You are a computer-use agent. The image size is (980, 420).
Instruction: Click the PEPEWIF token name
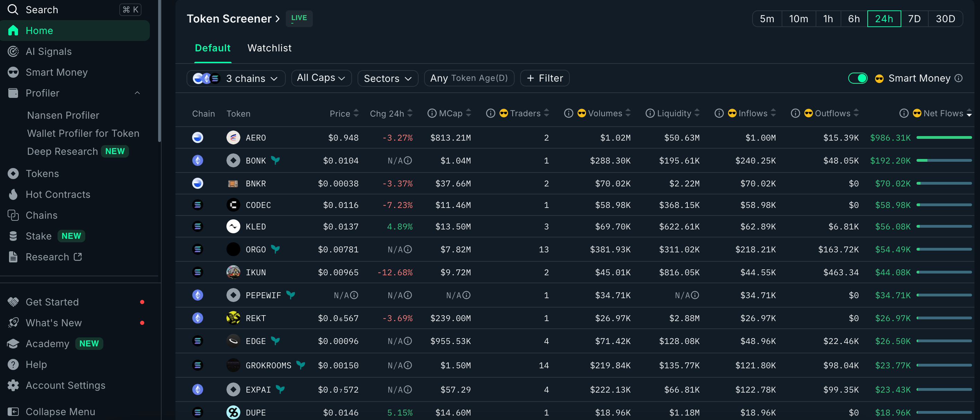263,295
